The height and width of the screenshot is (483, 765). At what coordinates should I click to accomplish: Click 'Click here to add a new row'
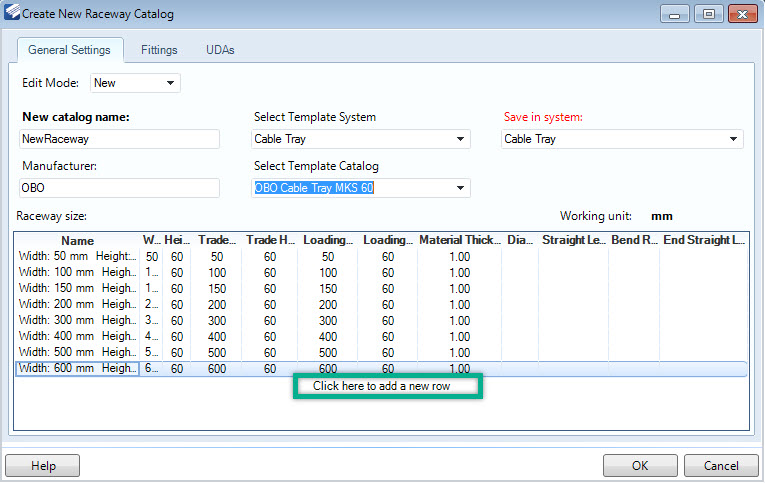381,386
